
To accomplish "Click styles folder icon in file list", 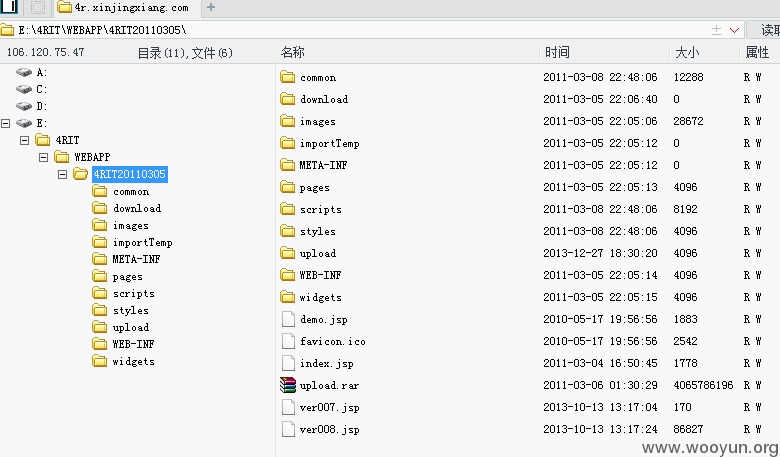I will pos(288,231).
